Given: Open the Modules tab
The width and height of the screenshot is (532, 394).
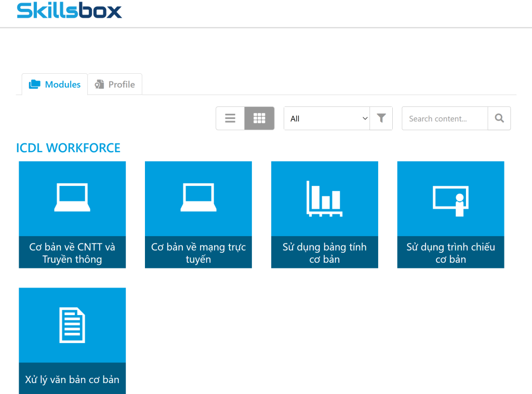Looking at the screenshot, I should (x=55, y=85).
